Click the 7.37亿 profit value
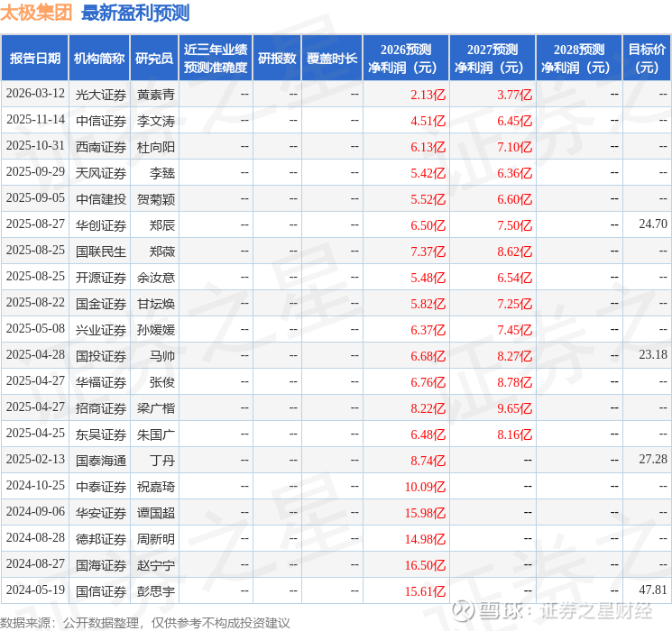The image size is (672, 631). pos(428,251)
